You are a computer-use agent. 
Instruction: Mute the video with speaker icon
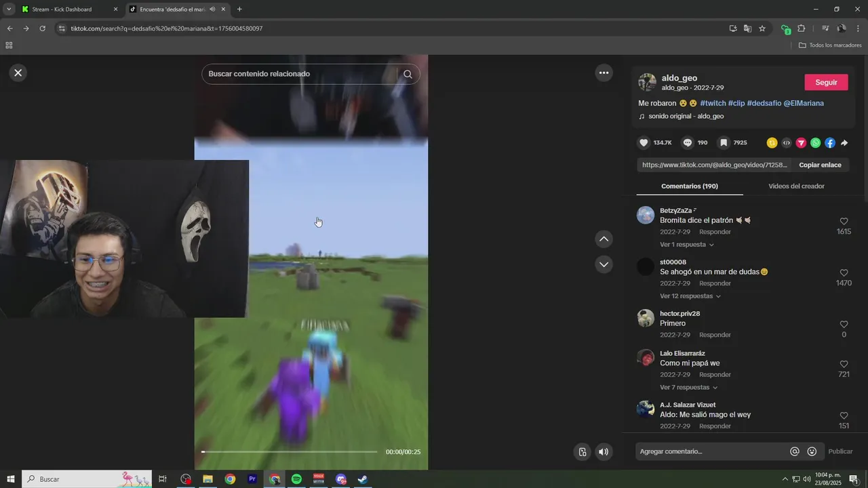click(x=604, y=452)
